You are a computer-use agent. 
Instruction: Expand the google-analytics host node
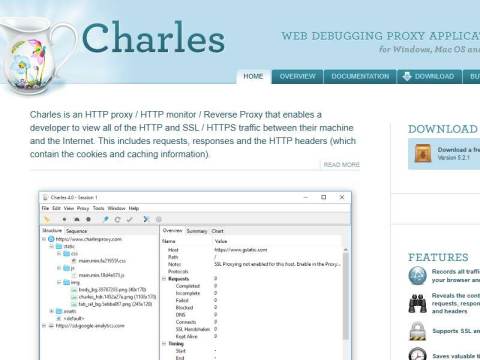44,326
